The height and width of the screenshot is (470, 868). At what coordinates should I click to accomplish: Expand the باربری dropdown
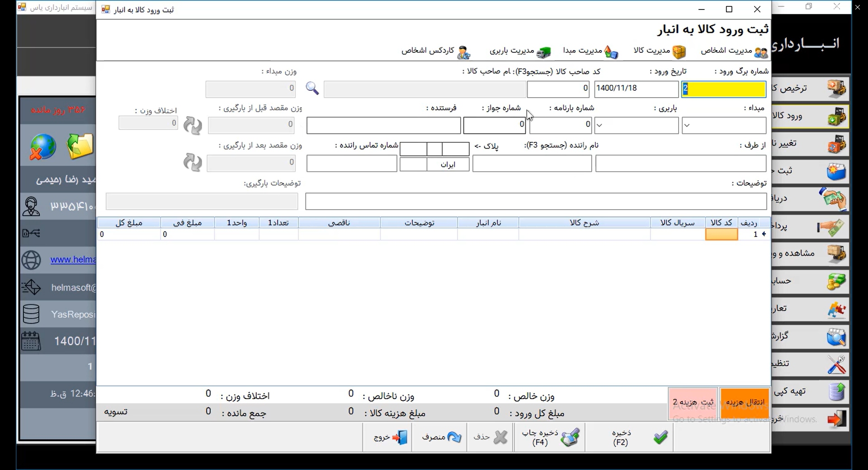point(599,126)
